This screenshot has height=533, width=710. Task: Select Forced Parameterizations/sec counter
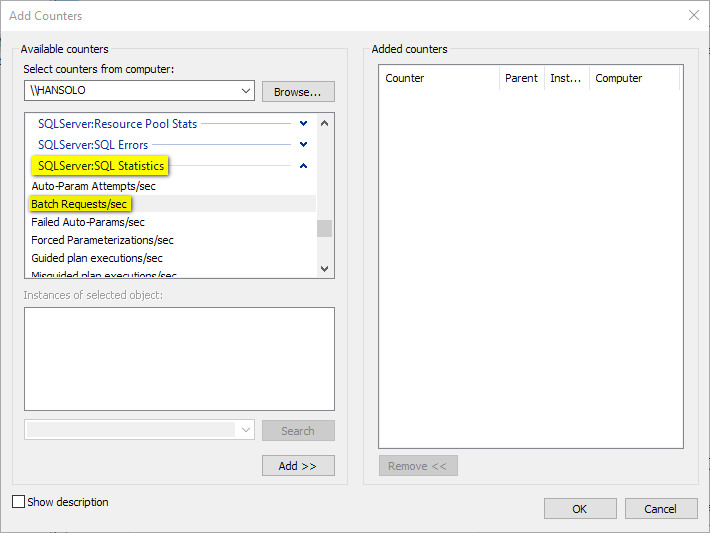pyautogui.click(x=102, y=240)
